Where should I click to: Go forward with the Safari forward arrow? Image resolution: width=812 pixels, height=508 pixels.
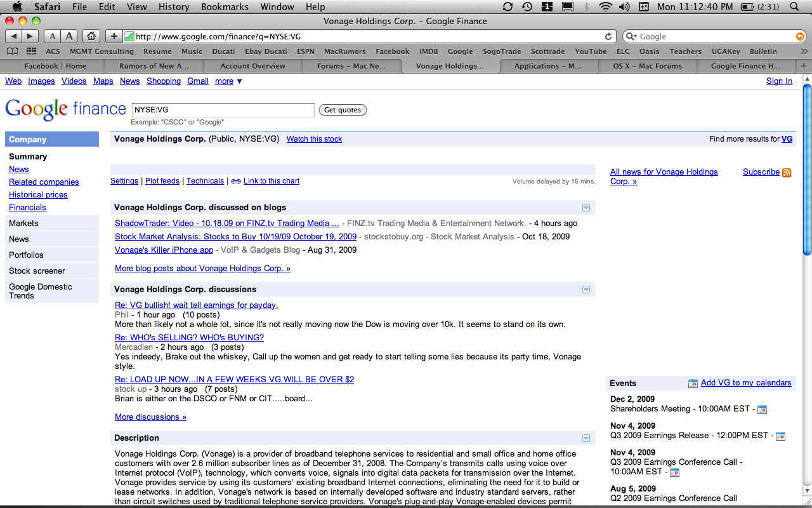point(30,36)
